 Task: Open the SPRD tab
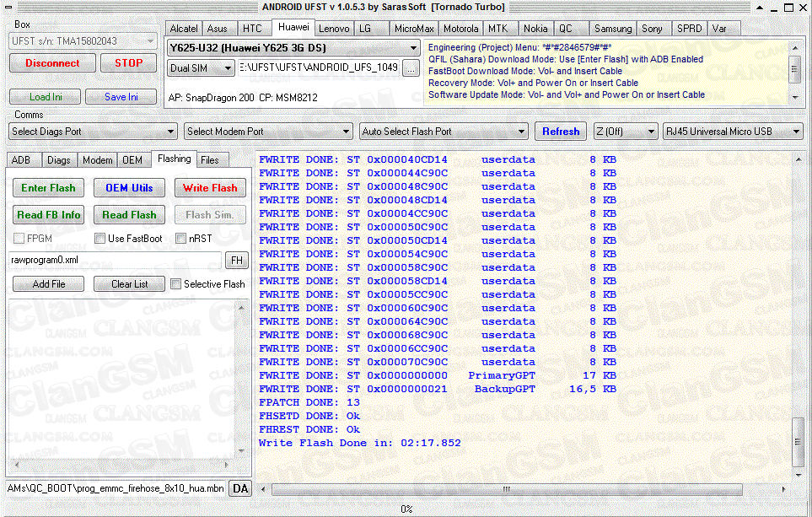(689, 29)
